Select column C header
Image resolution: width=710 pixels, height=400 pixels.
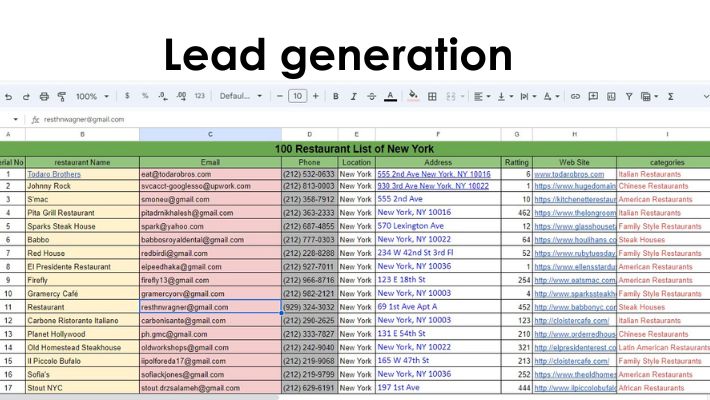tap(210, 134)
